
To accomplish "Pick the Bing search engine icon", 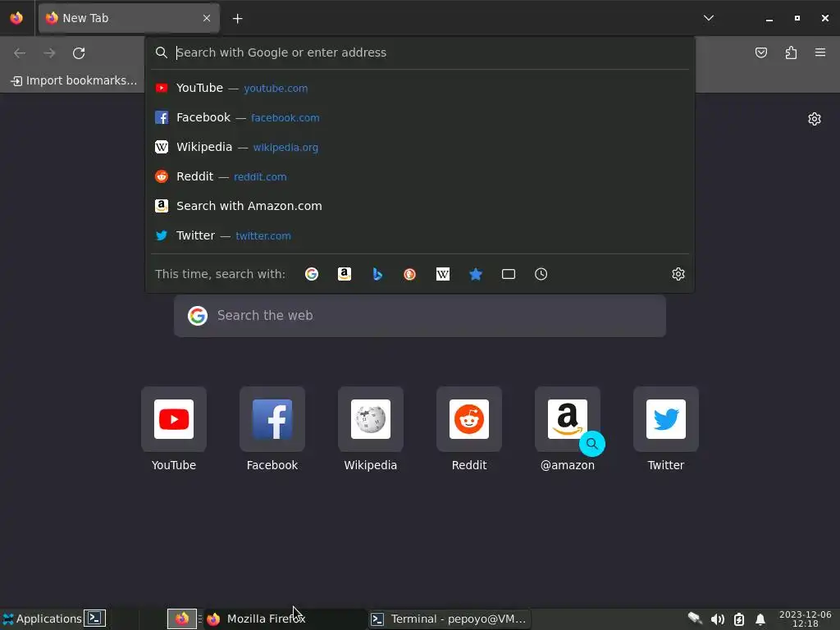I will click(377, 274).
